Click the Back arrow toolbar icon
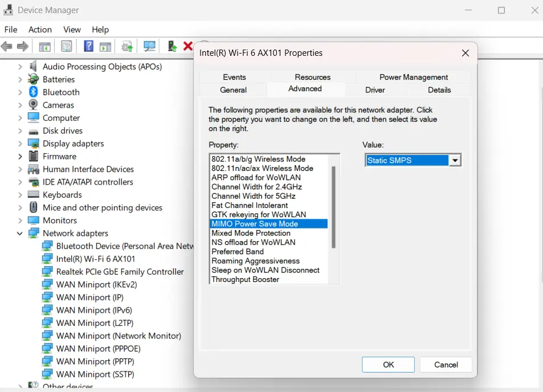The image size is (543, 392). (x=7, y=46)
